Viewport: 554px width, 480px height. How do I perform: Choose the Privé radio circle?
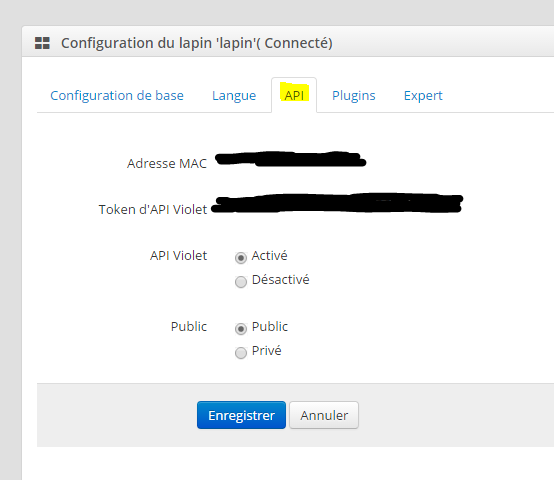(x=241, y=353)
